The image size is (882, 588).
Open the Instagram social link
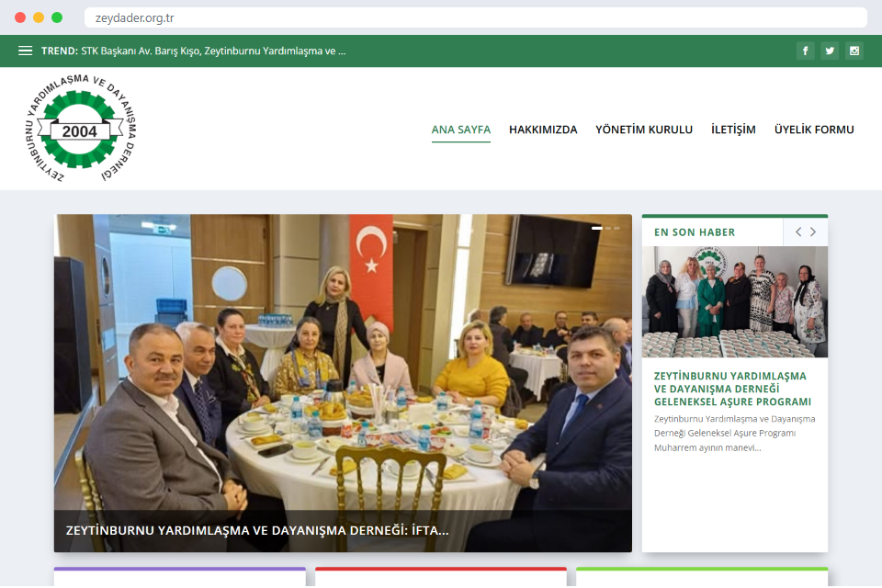854,51
